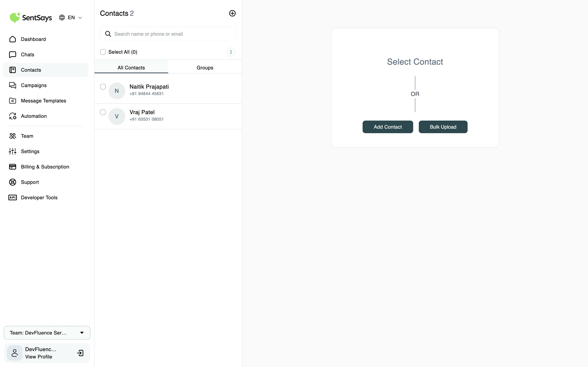This screenshot has width=588, height=367.
Task: Tick Vraj Patel's checkbox
Action: point(103,112)
